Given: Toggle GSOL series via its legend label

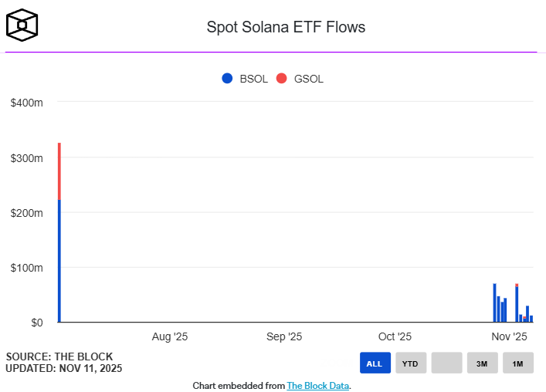Looking at the screenshot, I should coord(309,79).
